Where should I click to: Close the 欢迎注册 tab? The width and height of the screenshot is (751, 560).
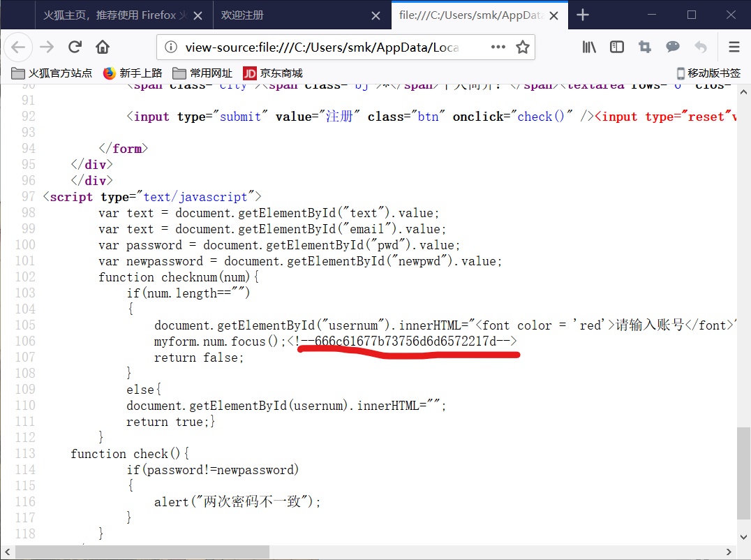coord(376,16)
